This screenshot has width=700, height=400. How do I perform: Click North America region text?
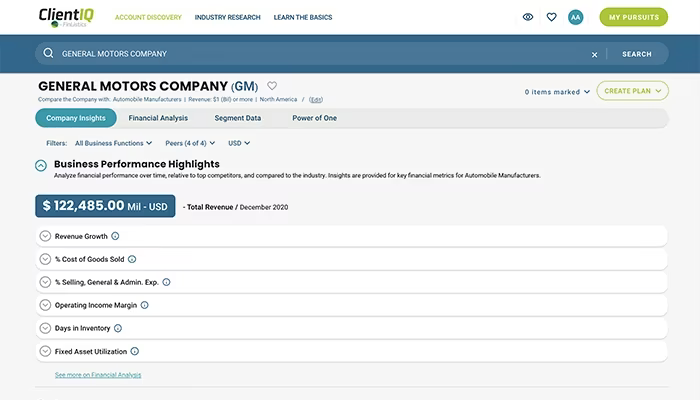coord(278,100)
